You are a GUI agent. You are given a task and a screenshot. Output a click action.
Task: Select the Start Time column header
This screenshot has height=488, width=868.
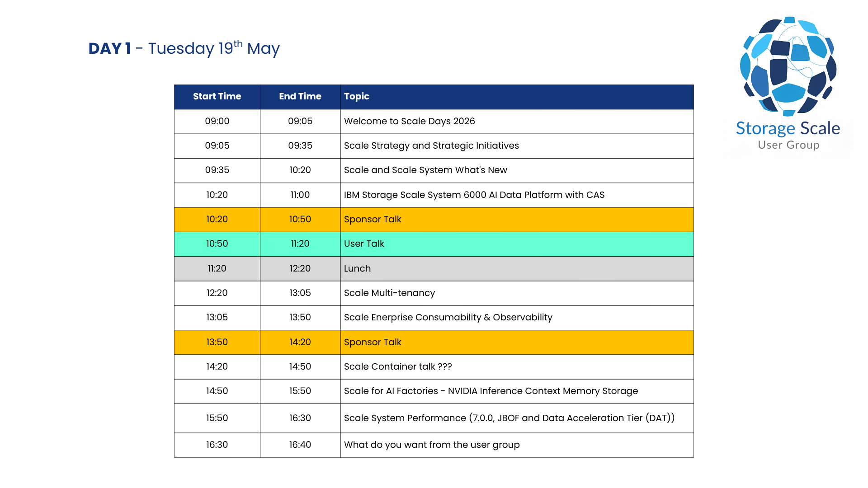click(x=217, y=96)
